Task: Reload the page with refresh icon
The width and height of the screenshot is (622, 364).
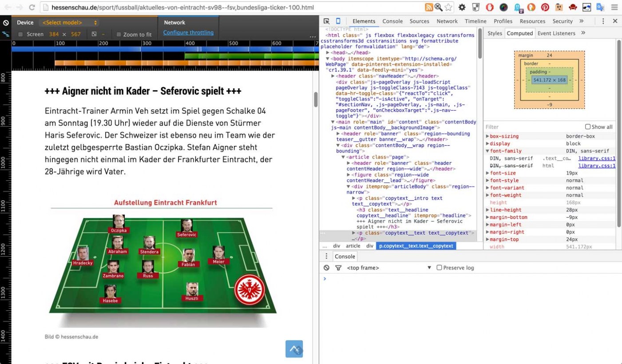Action: [32, 7]
